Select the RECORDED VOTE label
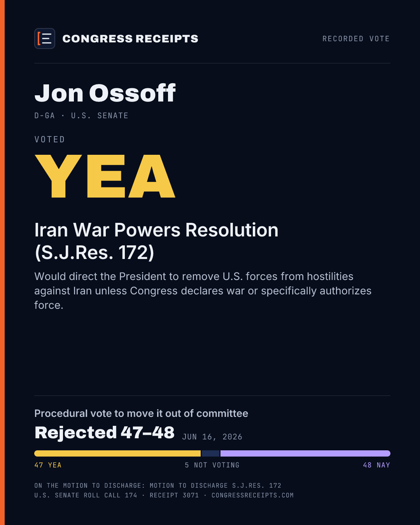The width and height of the screenshot is (420, 525). tap(356, 39)
